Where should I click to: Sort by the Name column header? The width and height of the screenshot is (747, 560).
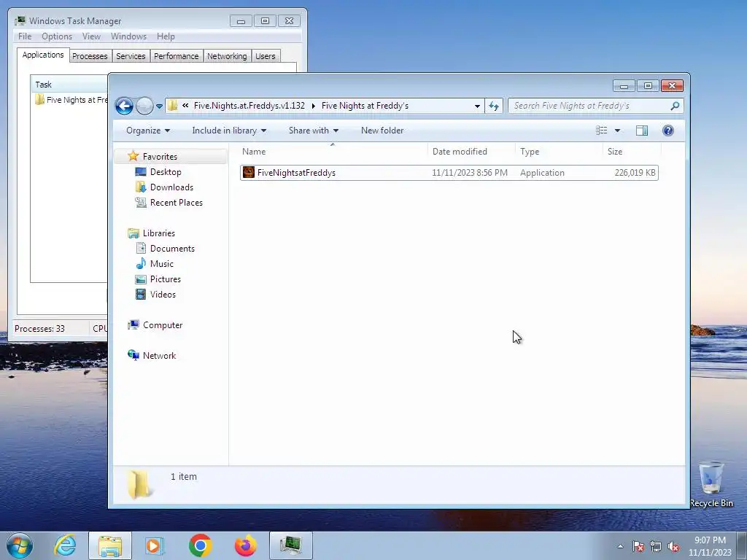click(333, 152)
